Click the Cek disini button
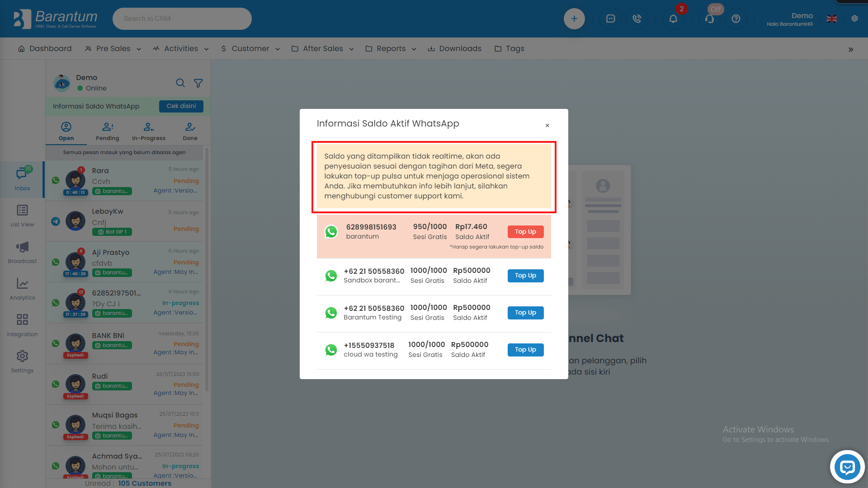The width and height of the screenshot is (868, 488). [x=181, y=106]
